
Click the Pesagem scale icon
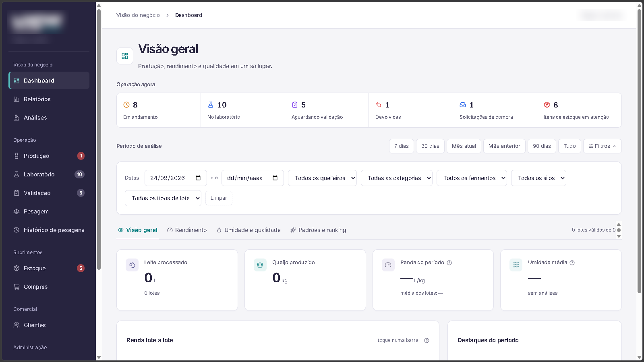point(17,211)
